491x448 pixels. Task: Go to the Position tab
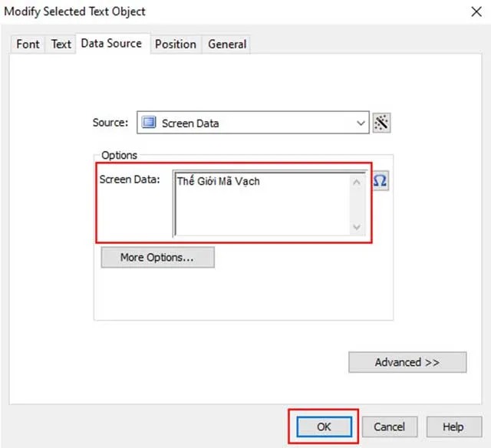(x=176, y=44)
